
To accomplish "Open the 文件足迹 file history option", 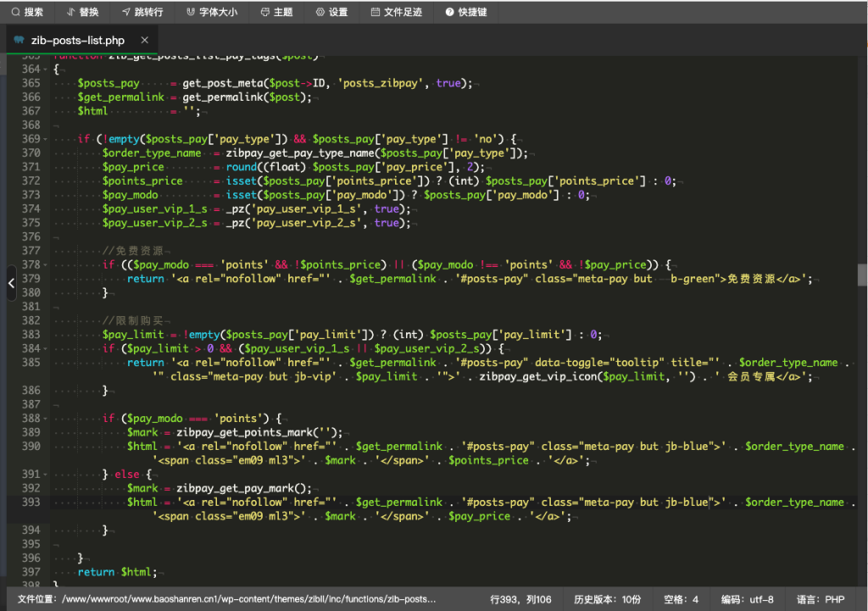I will tap(397, 12).
